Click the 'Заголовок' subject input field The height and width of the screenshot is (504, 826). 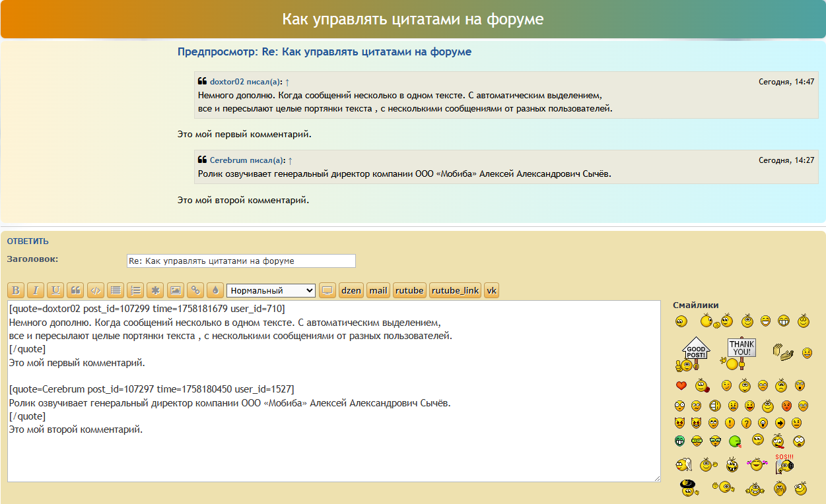[240, 261]
